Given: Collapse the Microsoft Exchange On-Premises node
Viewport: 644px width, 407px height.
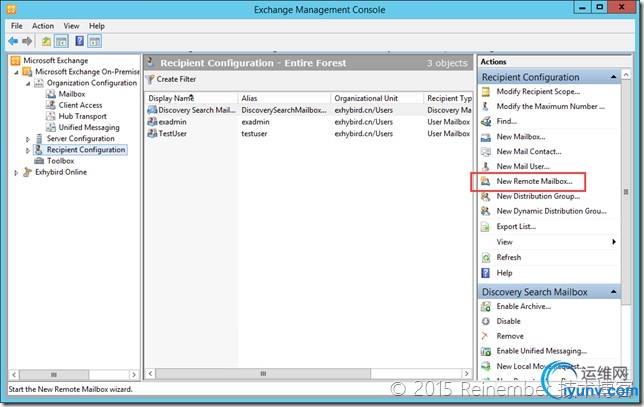Looking at the screenshot, I should coord(16,72).
